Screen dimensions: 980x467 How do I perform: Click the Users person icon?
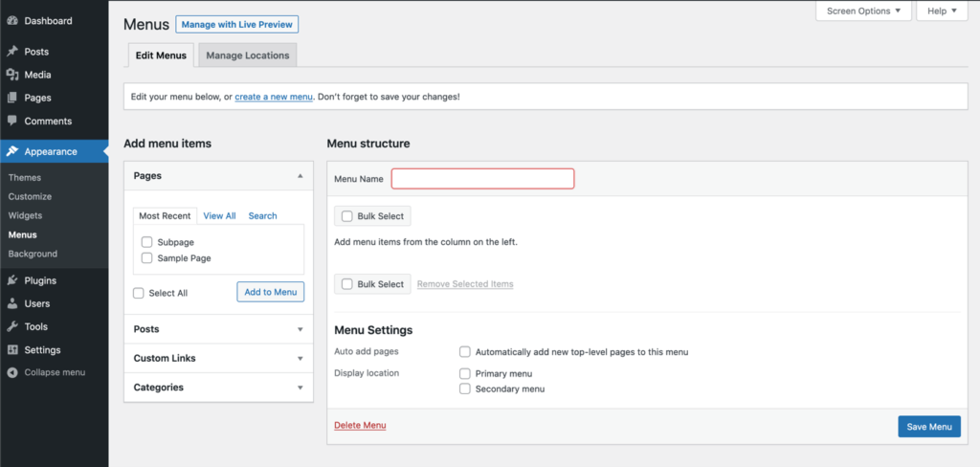tap(12, 303)
